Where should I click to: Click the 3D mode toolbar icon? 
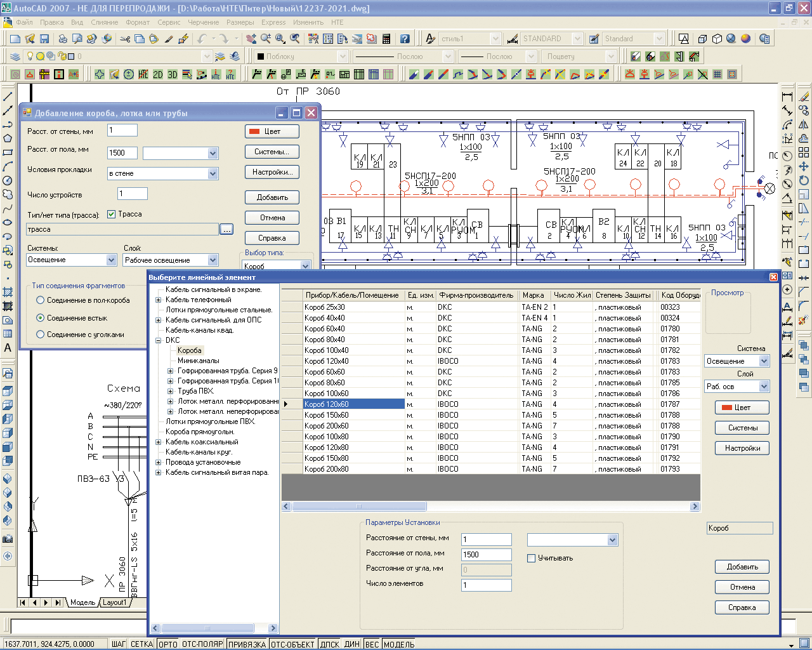173,74
